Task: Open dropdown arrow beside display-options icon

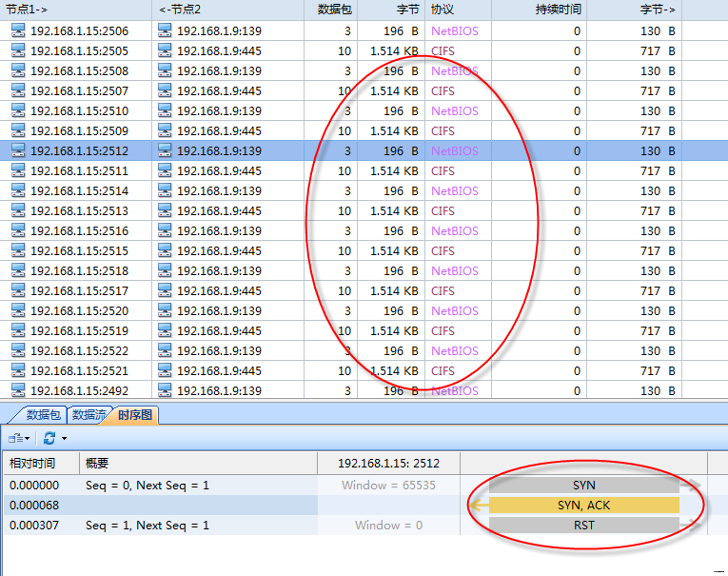Action: (28, 438)
